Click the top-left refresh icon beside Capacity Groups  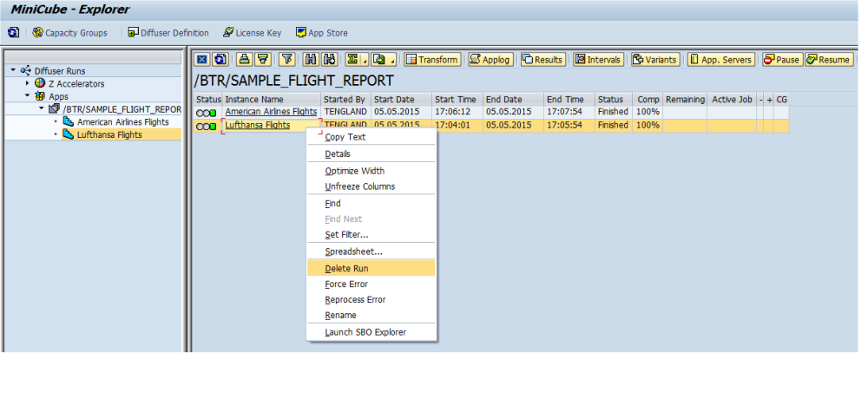pyautogui.click(x=13, y=33)
